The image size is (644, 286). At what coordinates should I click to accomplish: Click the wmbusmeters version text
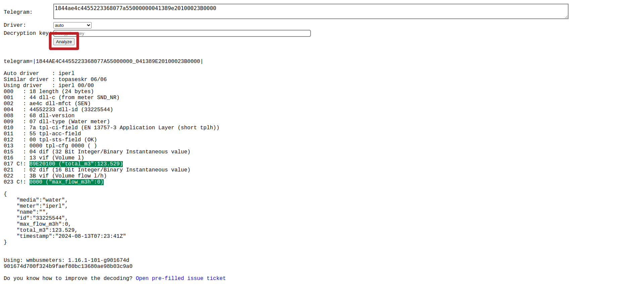[x=66, y=260]
